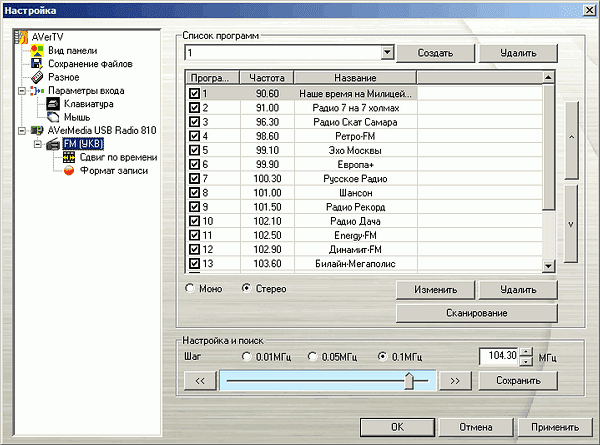
Task: Uncheck program 1 at 90.60
Action: point(194,93)
